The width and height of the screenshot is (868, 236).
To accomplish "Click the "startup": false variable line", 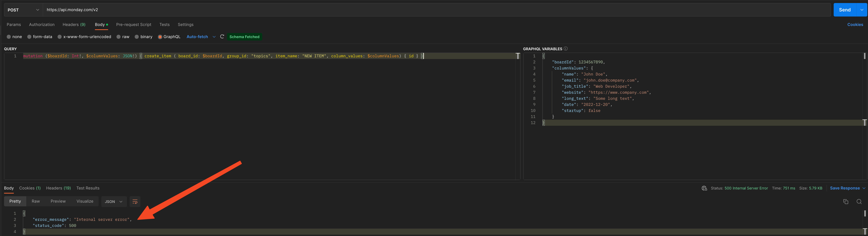I will pyautogui.click(x=581, y=111).
